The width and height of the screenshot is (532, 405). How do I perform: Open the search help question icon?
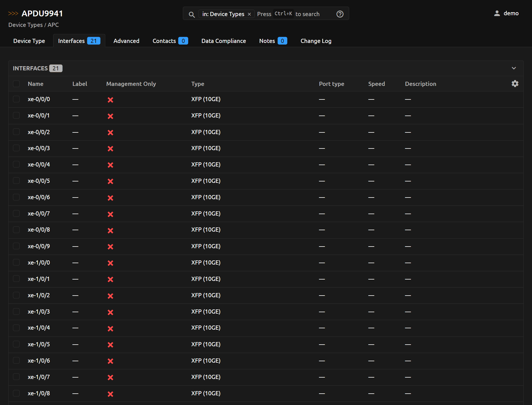tap(340, 14)
